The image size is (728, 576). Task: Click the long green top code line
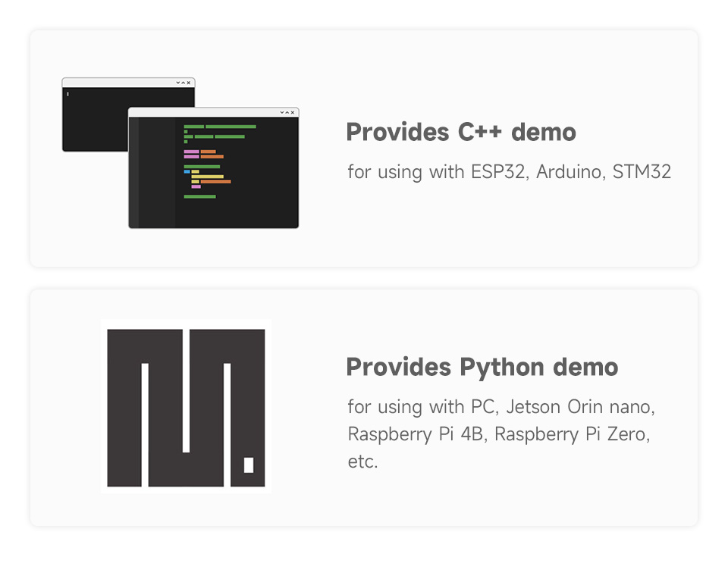coord(231,127)
